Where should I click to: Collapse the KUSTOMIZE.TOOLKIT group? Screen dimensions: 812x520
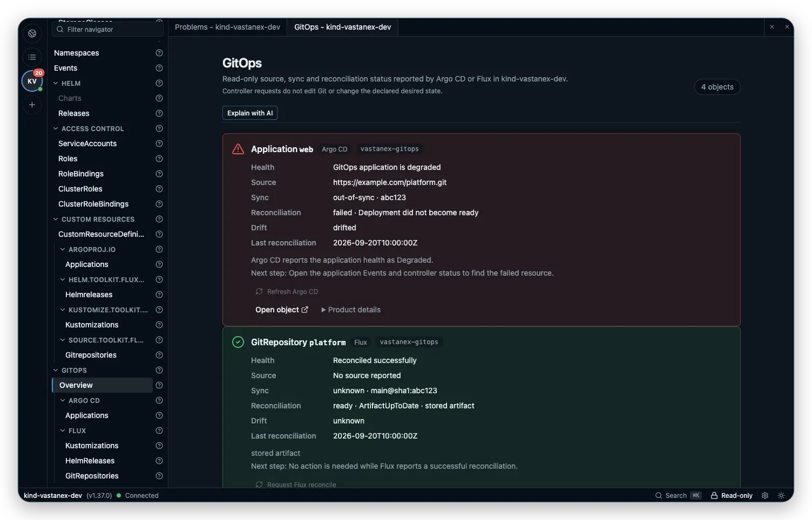coord(63,310)
